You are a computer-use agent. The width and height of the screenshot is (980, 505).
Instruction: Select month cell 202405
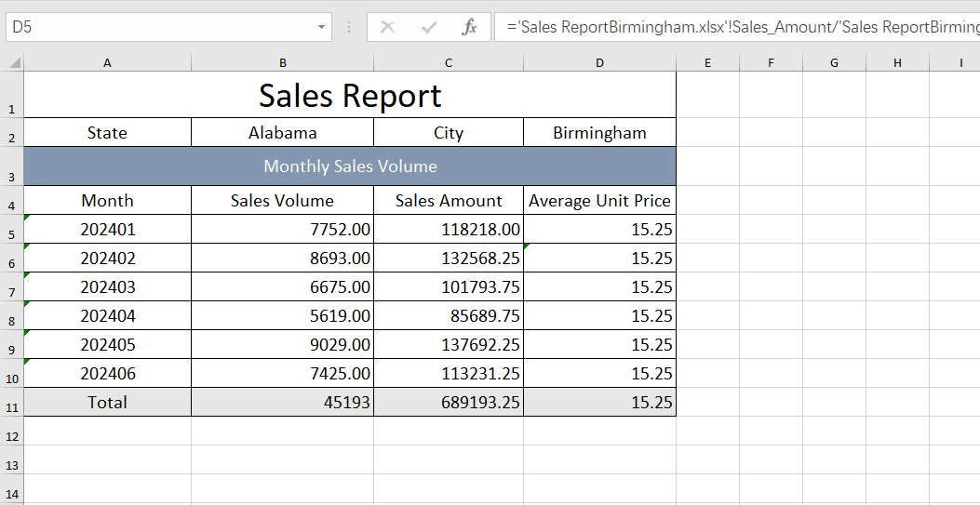108,344
